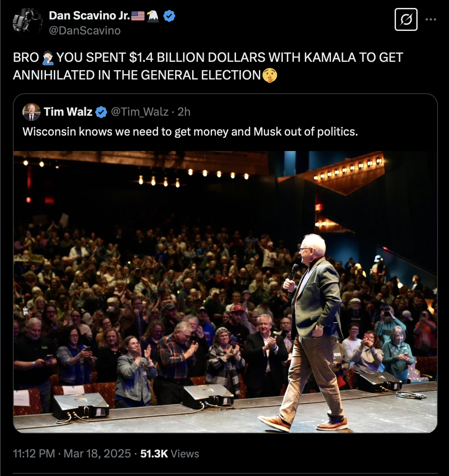Click the 51.3K Views count
This screenshot has width=449, height=476.
(170, 453)
